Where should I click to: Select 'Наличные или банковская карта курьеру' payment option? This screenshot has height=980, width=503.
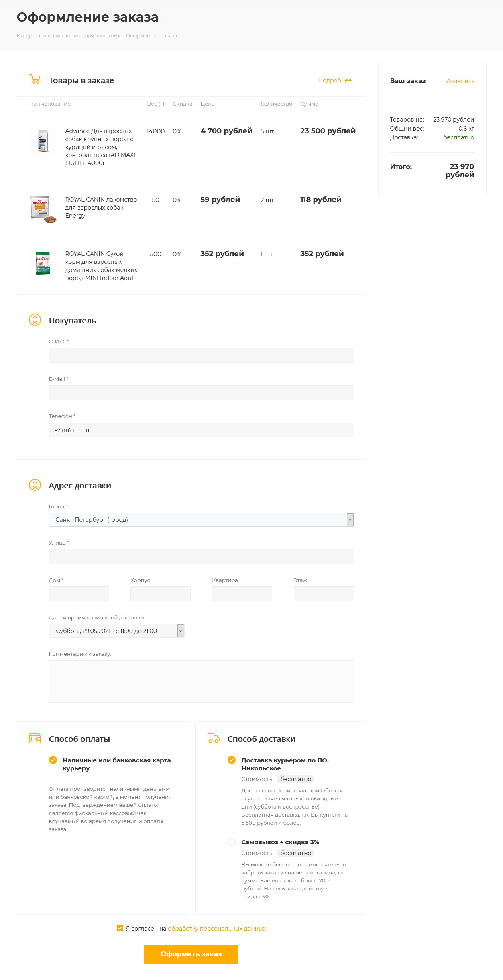tap(53, 759)
